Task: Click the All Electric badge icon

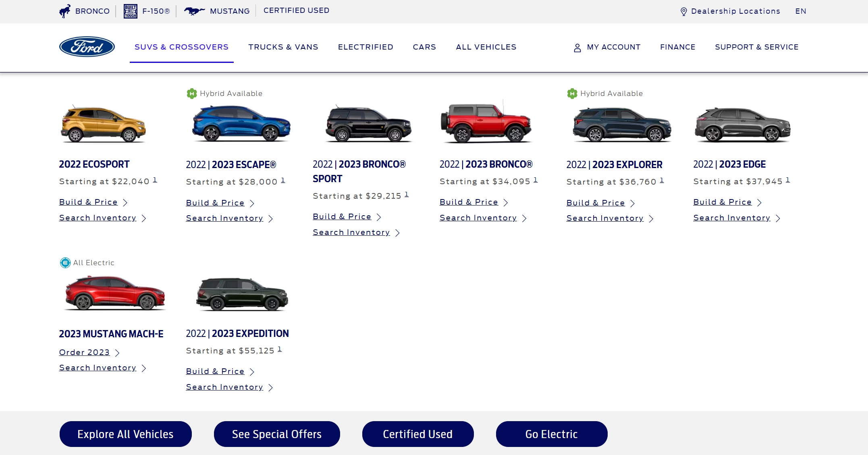Action: click(65, 263)
